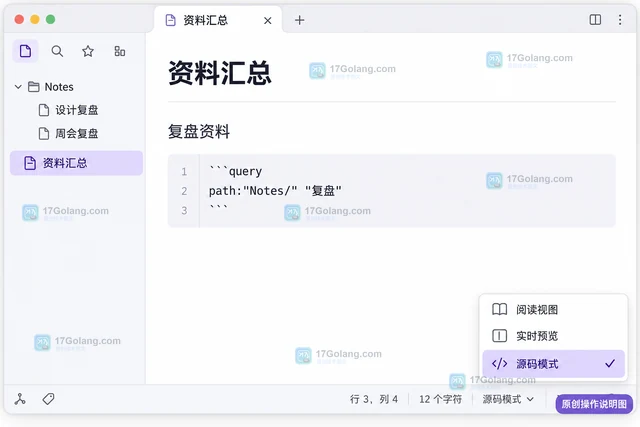The width and height of the screenshot is (640, 427).
Task: Click the 复盘资料 heading
Action: click(x=199, y=131)
